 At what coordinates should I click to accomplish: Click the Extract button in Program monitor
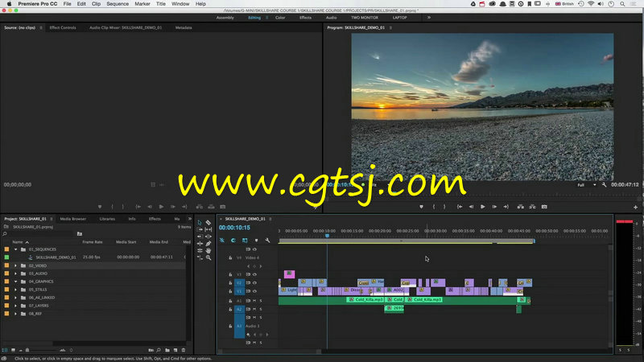[x=532, y=207]
